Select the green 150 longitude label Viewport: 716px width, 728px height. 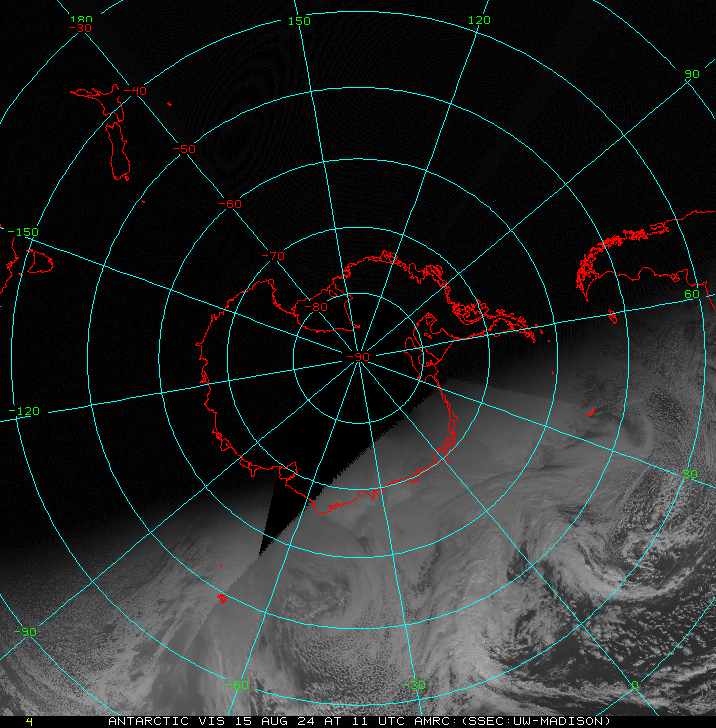(299, 21)
